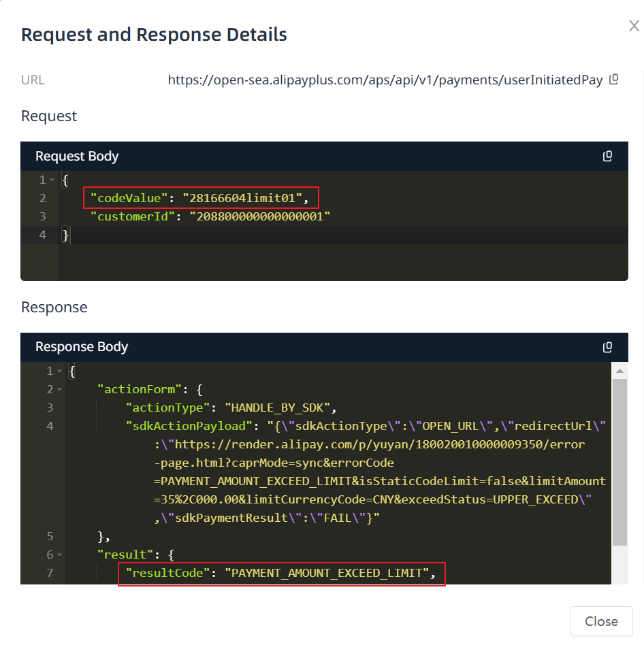Screen dimensions: 644x645
Task: Click the Response Body scrollbar up arrow
Action: pyautogui.click(x=619, y=371)
